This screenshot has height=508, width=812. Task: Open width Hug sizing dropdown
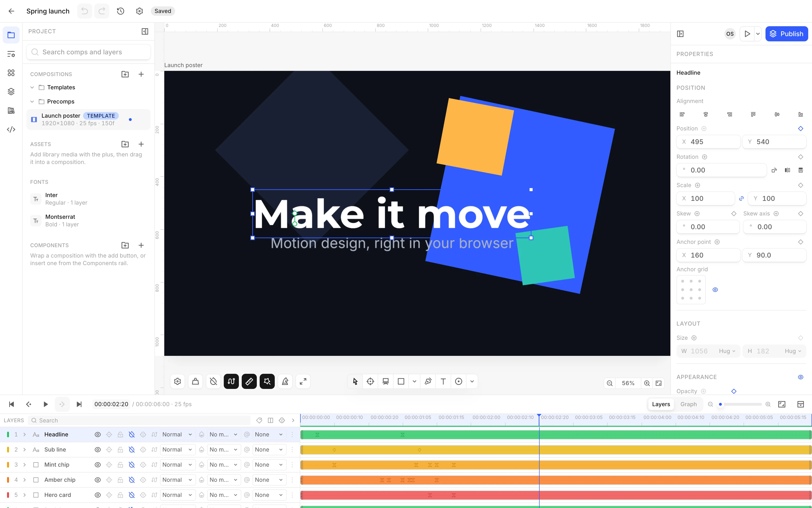coord(727,351)
